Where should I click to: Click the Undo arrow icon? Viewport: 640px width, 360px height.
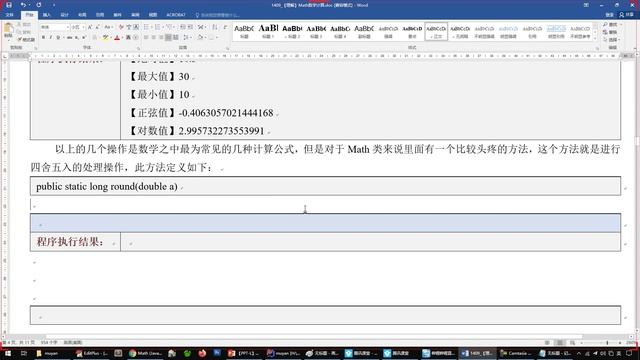(x=23, y=5)
